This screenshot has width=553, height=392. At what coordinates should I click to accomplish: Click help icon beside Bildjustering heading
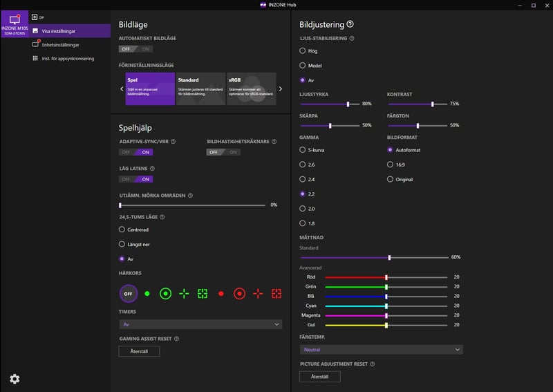[350, 24]
